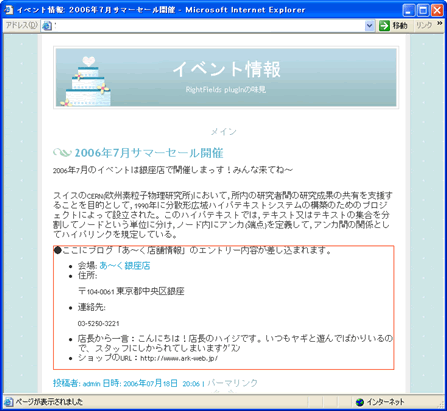Open the メイン navigation link
This screenshot has height=411, width=447.
tap(223, 132)
